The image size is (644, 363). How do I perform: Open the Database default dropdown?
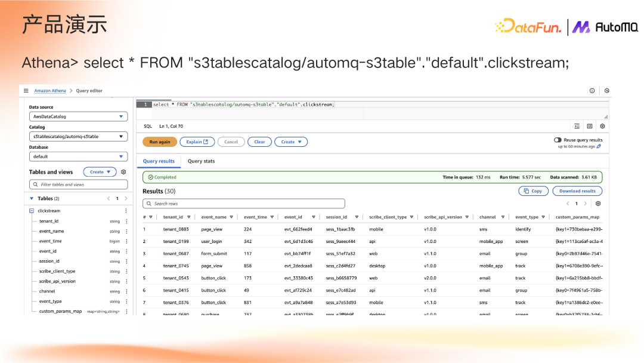point(79,156)
